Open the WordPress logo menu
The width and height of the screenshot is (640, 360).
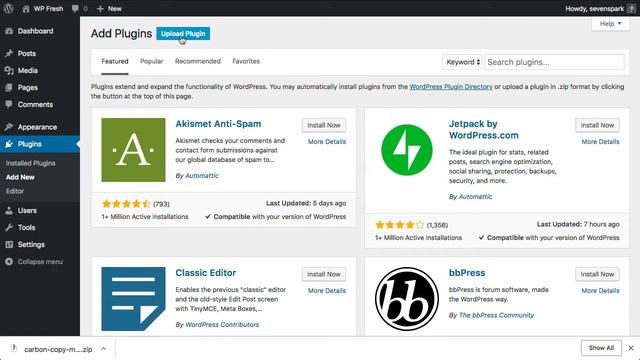(8, 8)
